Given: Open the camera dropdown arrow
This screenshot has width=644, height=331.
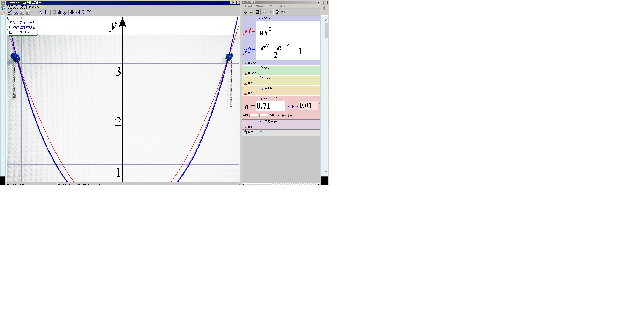Looking at the screenshot, I should tap(287, 12).
